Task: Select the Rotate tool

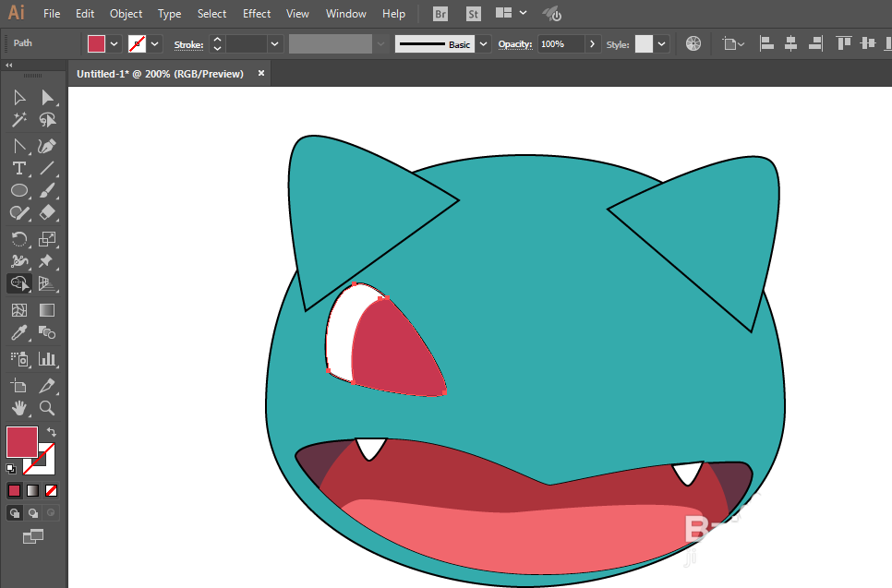Action: coord(18,239)
